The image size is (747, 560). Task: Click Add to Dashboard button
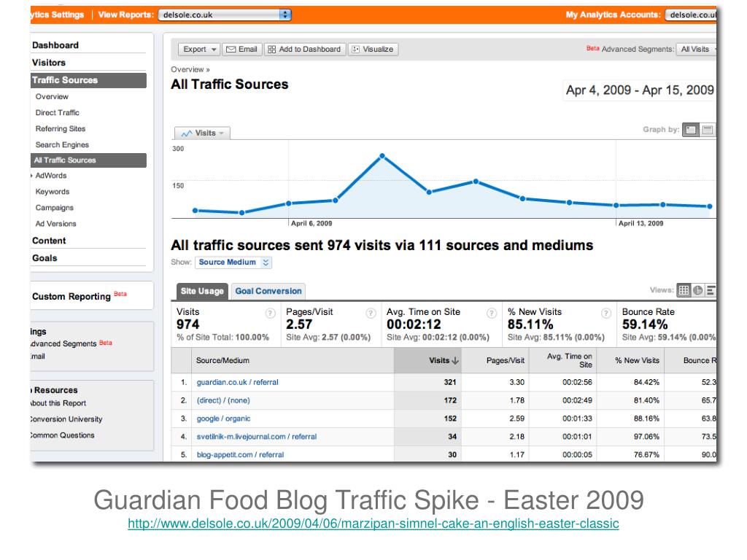[305, 49]
